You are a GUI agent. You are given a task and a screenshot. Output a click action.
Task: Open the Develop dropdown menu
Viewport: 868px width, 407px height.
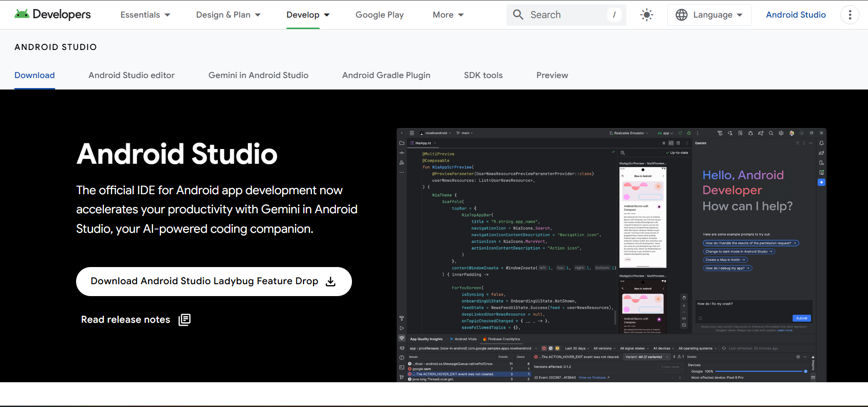pos(308,15)
